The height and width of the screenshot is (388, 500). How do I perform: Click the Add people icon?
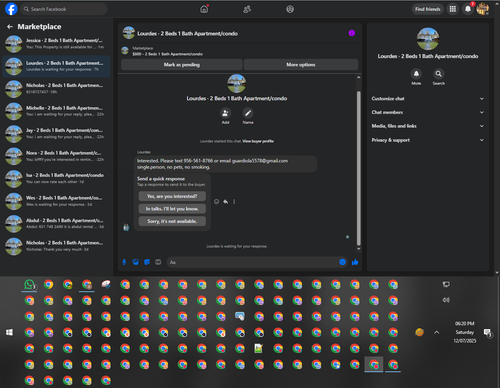coord(225,113)
